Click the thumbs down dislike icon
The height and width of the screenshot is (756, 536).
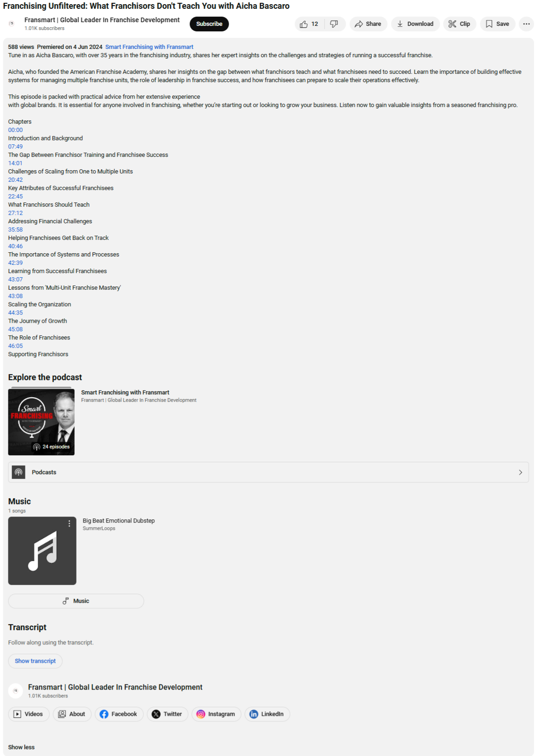(335, 24)
